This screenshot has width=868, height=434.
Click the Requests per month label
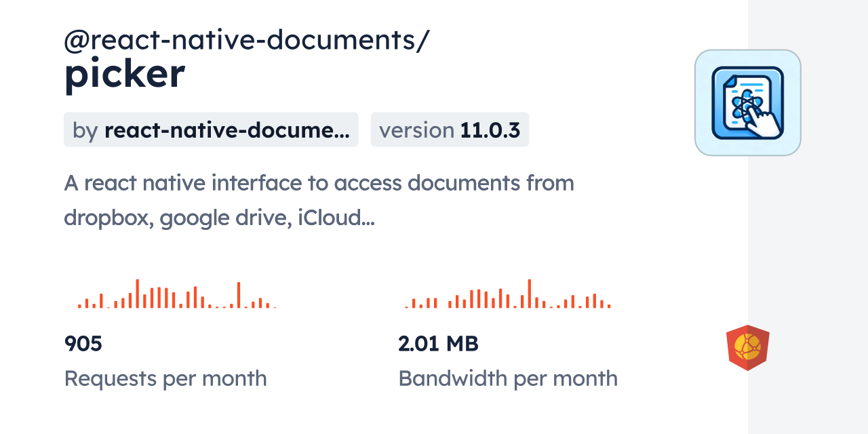pos(165,378)
